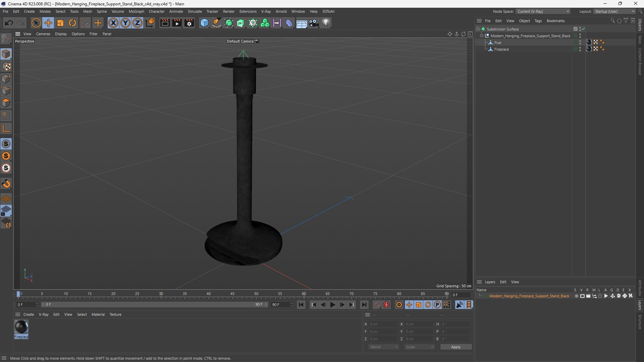This screenshot has width=644, height=362.
Task: Click the Light bulb object icon
Action: pos(326,23)
